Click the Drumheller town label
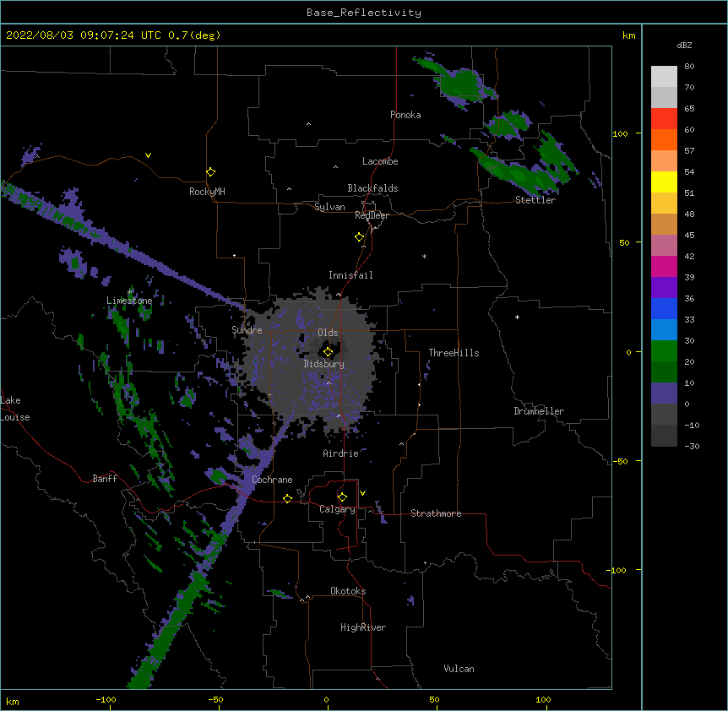 [539, 411]
